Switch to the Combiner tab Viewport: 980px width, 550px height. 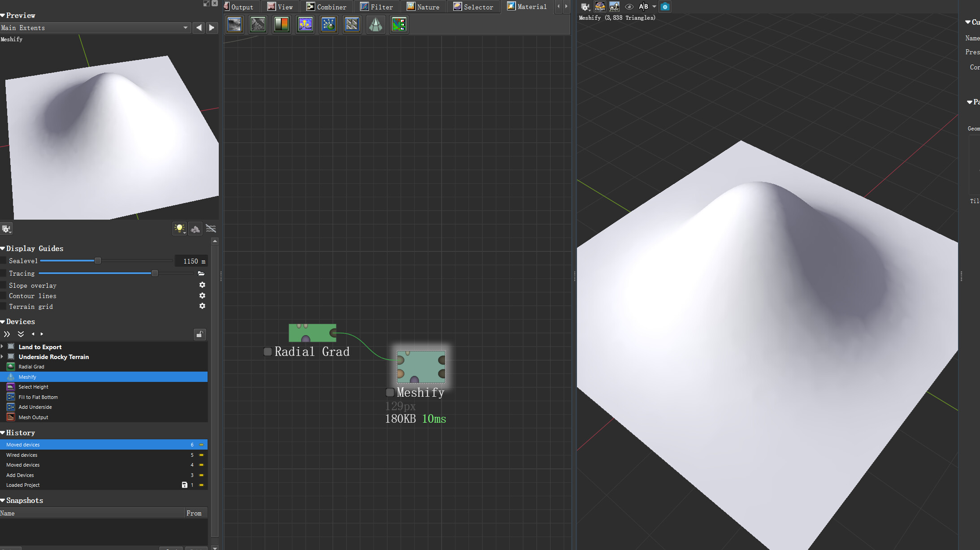pos(326,7)
